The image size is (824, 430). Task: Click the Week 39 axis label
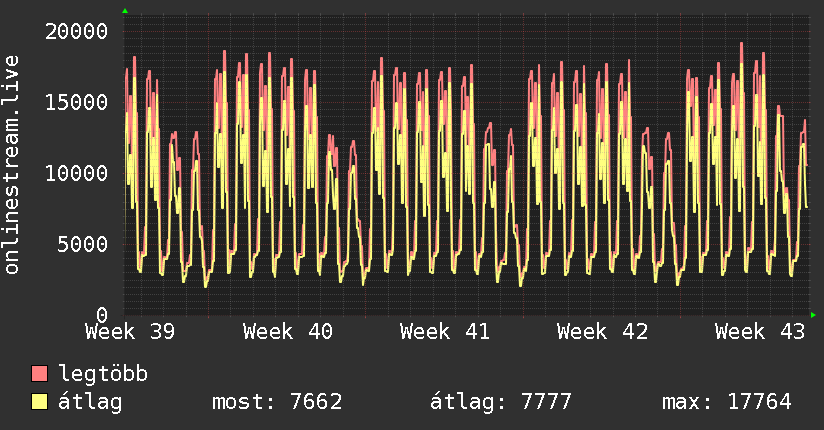[x=130, y=332]
